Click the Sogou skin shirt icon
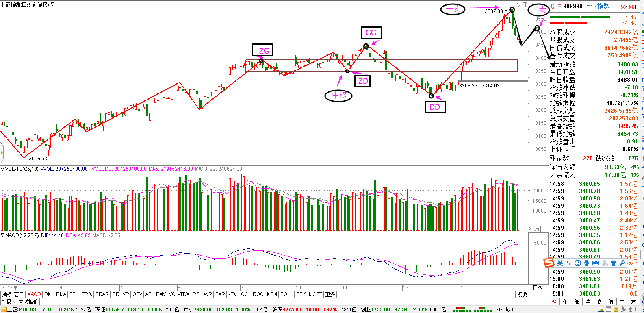 click(x=614, y=263)
